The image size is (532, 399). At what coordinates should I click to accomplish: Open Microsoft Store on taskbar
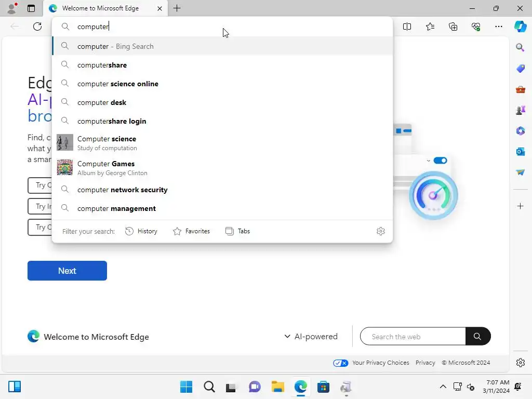pyautogui.click(x=323, y=387)
